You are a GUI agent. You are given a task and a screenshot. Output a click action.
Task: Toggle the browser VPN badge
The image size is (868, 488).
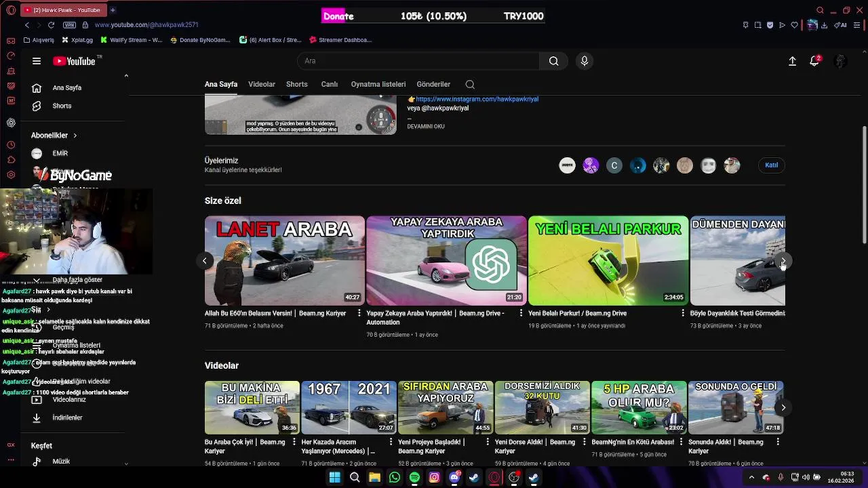tap(68, 25)
